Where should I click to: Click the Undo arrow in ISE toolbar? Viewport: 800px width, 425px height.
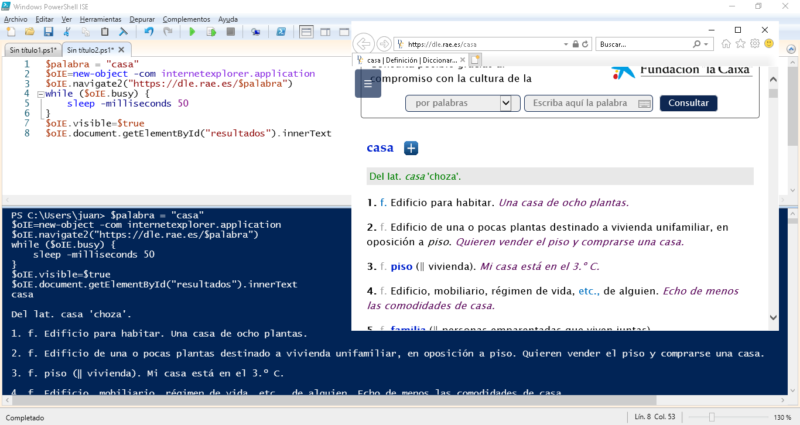click(x=148, y=32)
